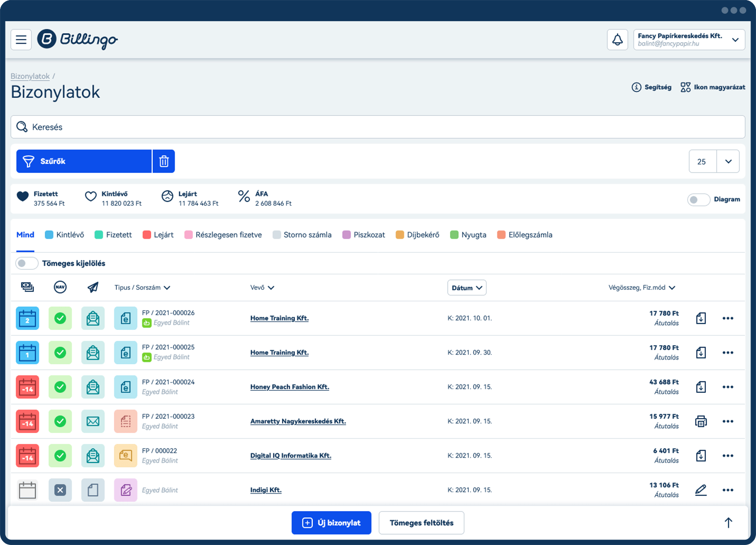Viewport: 756px width, 545px height.
Task: Open Digital IQ Informatika Kft. customer link
Action: pyautogui.click(x=291, y=456)
